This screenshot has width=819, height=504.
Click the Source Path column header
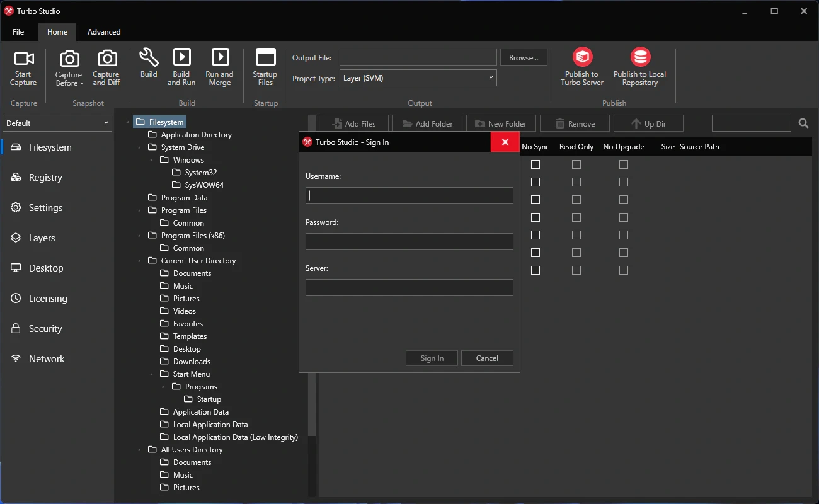tap(699, 147)
